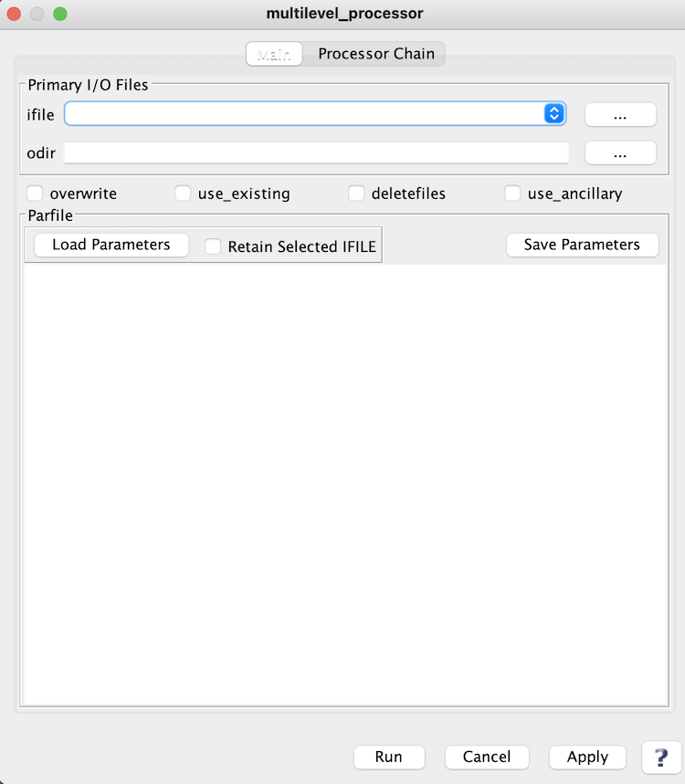Screen dimensions: 685x784
Task: Close the multilevel_processor window
Action: coord(15,15)
